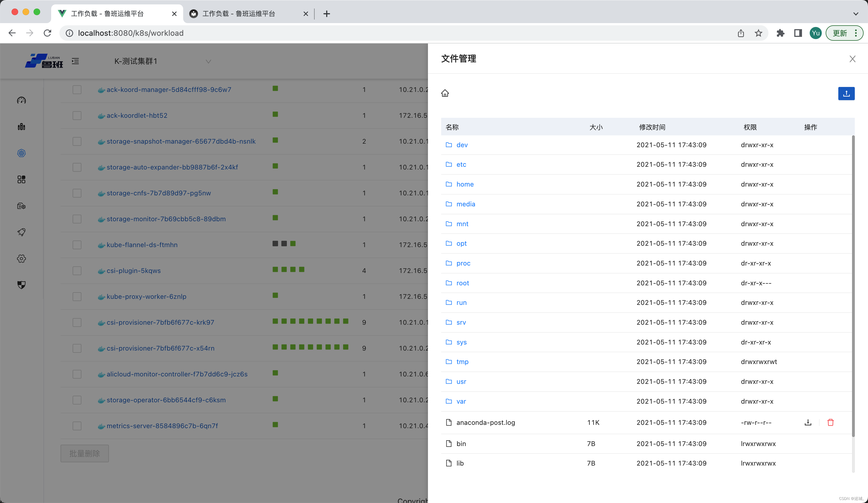The width and height of the screenshot is (868, 503).
Task: Download the anaconda-post.log file
Action: [x=808, y=422]
